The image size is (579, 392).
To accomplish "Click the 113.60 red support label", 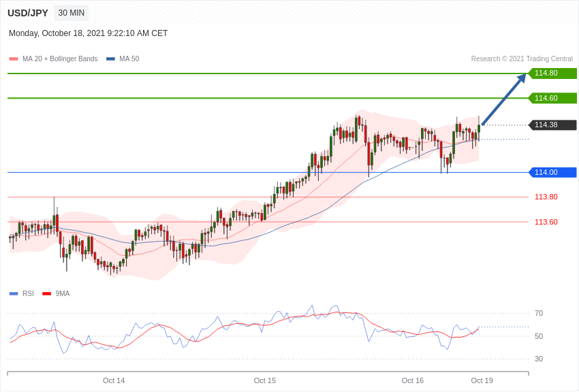I will [546, 222].
